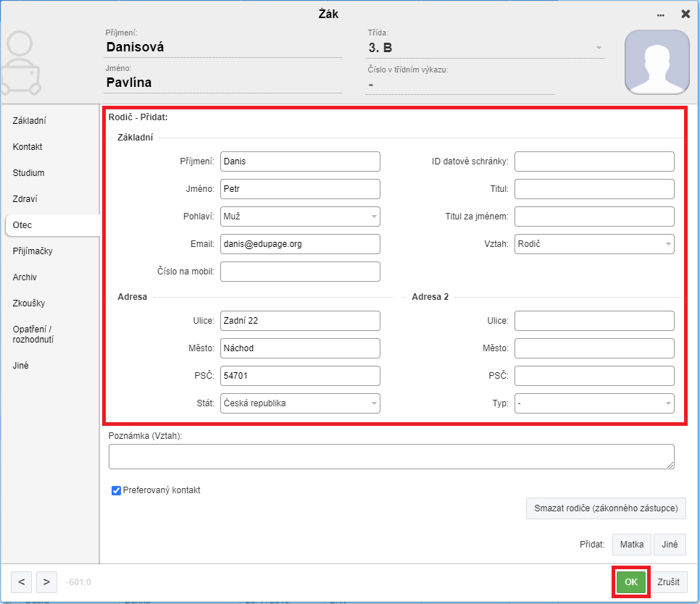Switch to the Kontakt tab

pos(28,147)
